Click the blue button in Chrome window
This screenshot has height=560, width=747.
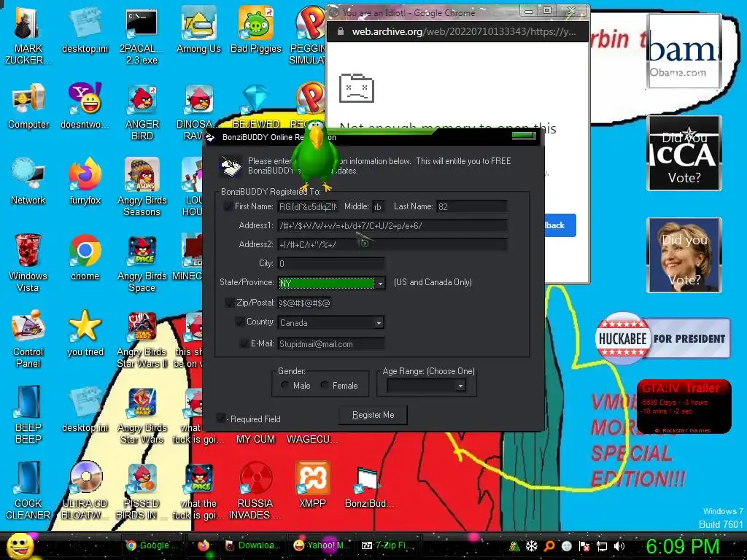tap(560, 225)
